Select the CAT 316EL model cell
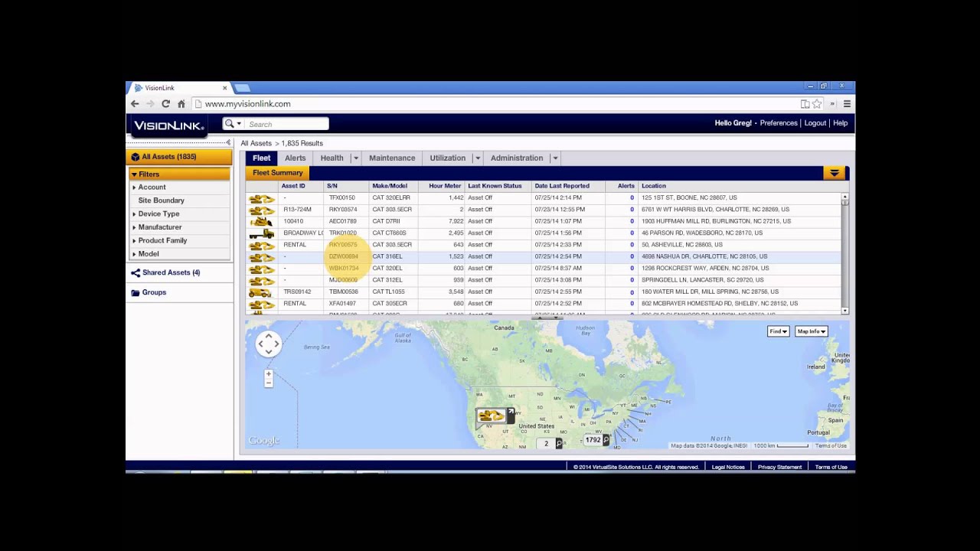Viewport: 980px width, 551px height. pyautogui.click(x=387, y=257)
